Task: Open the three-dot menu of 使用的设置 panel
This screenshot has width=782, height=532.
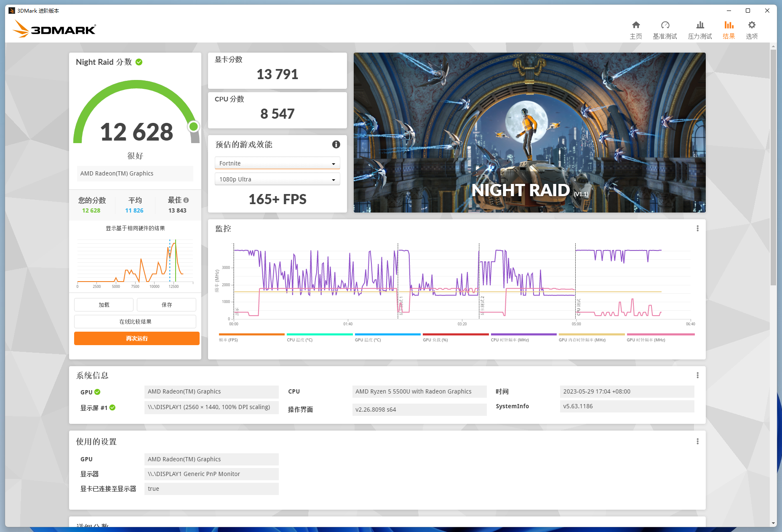Action: [697, 441]
